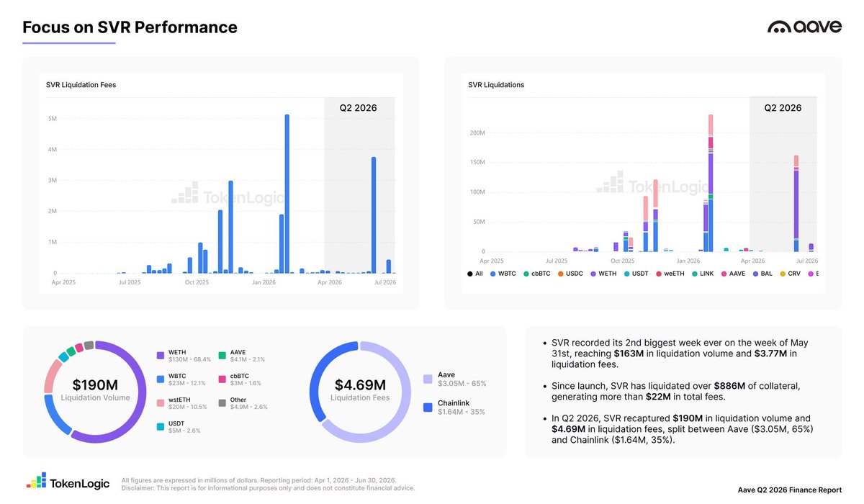Click the '200M' y-axis label

[x=477, y=133]
